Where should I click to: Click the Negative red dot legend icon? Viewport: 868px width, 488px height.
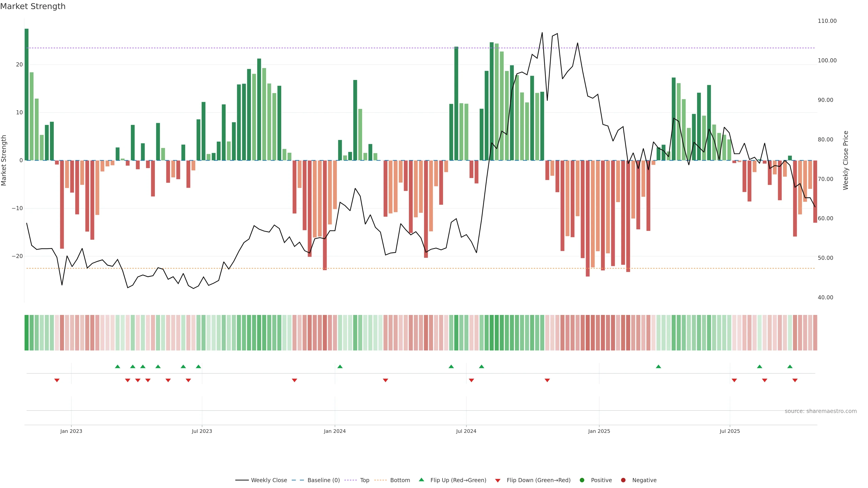[x=623, y=480]
